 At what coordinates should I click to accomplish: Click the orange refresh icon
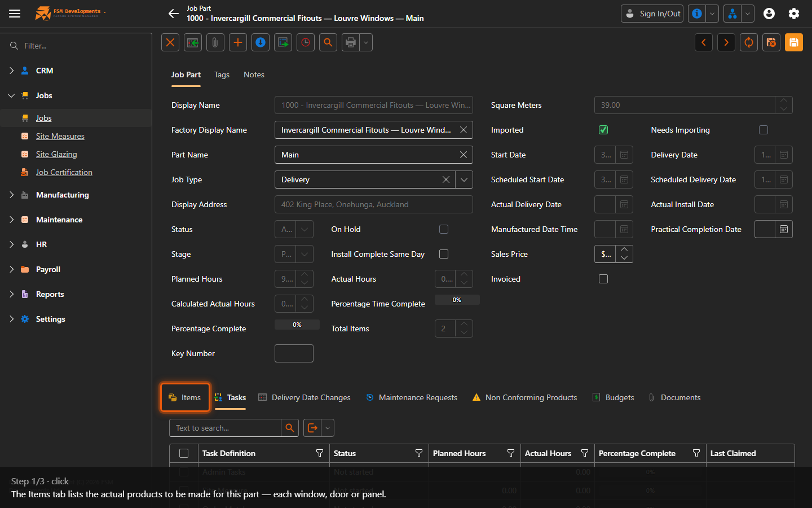(748, 42)
